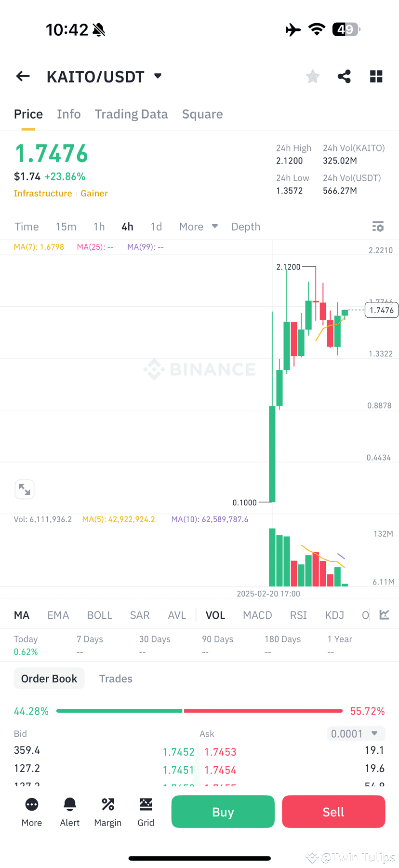
Task: Switch to the Trading Data tab
Action: pyautogui.click(x=131, y=114)
